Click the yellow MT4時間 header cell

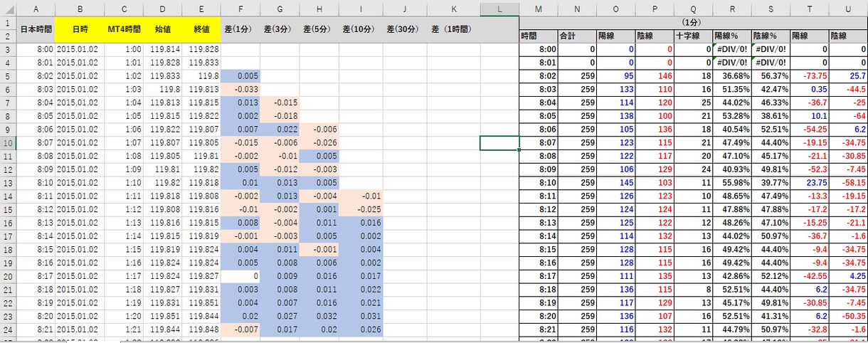(x=124, y=29)
